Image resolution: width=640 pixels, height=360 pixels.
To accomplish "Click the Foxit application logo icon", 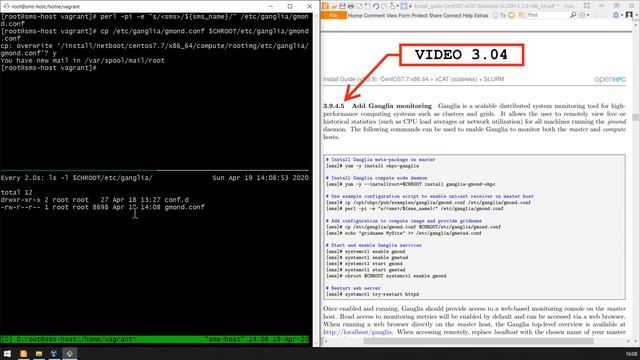I will click(x=325, y=6).
